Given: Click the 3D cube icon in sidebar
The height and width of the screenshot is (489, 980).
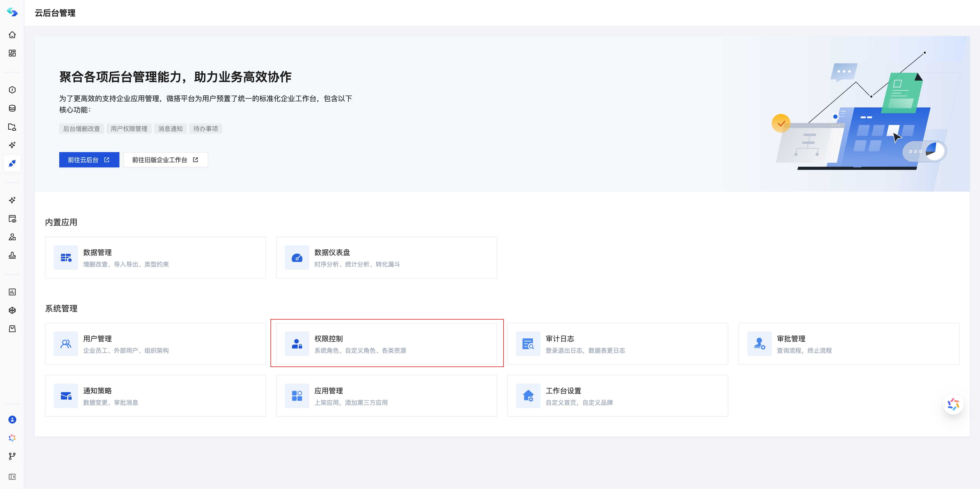Looking at the screenshot, I should (x=12, y=310).
